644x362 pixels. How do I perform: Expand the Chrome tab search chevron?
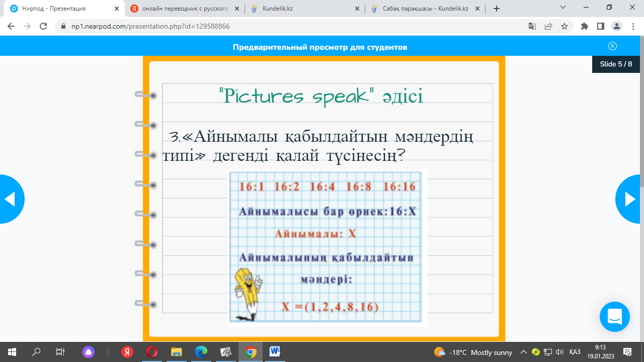pos(563,8)
